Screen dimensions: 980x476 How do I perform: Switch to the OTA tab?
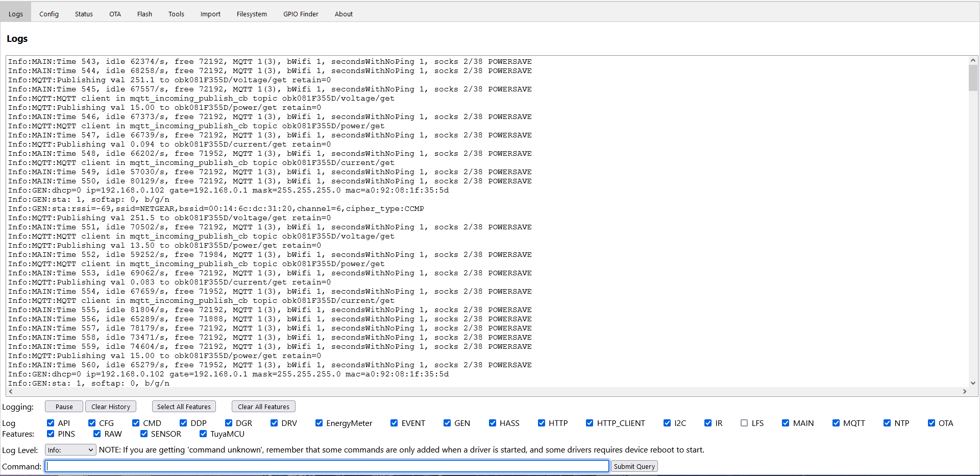pos(115,14)
